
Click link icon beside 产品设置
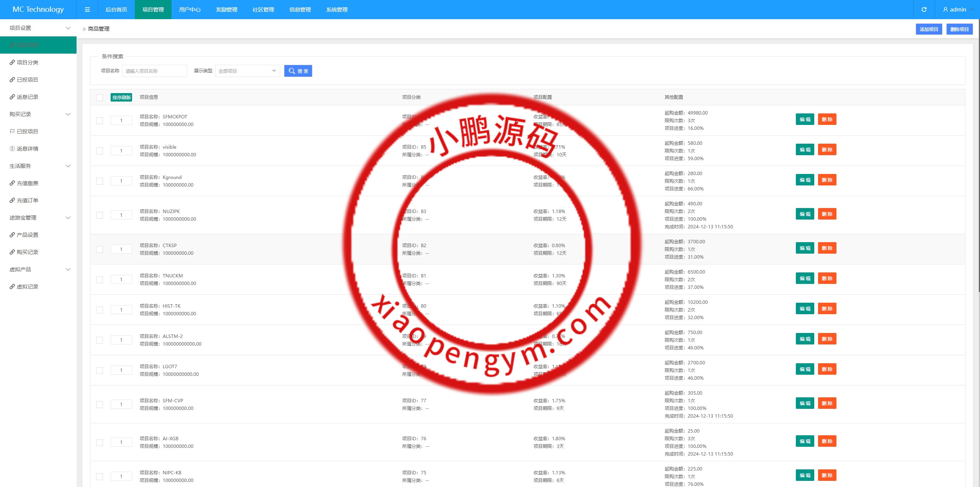12,235
